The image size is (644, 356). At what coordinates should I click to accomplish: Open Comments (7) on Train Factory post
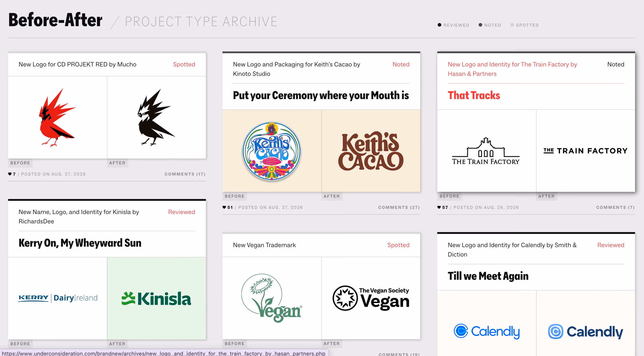click(615, 207)
